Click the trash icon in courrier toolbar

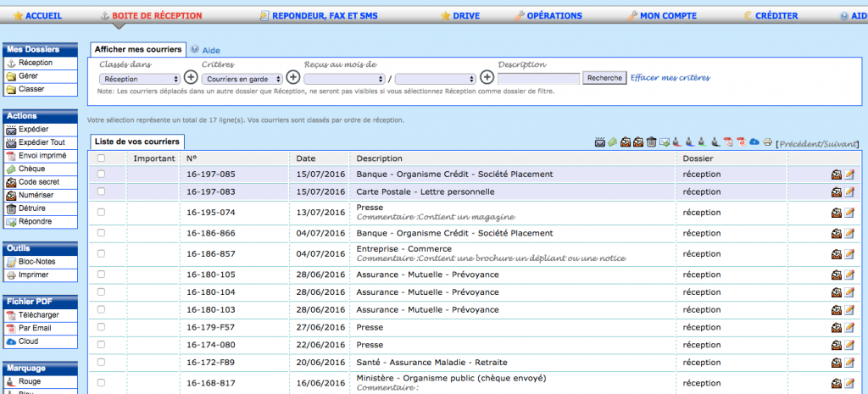(x=651, y=142)
